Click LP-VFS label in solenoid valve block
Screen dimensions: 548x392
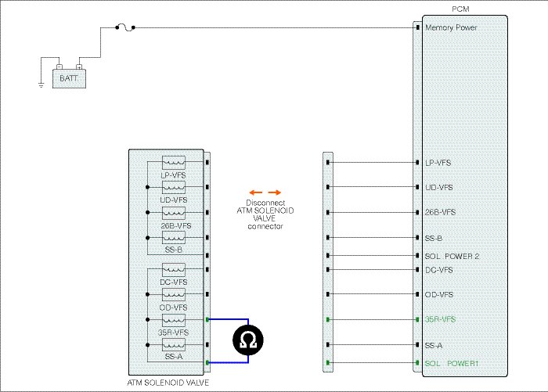coord(173,175)
